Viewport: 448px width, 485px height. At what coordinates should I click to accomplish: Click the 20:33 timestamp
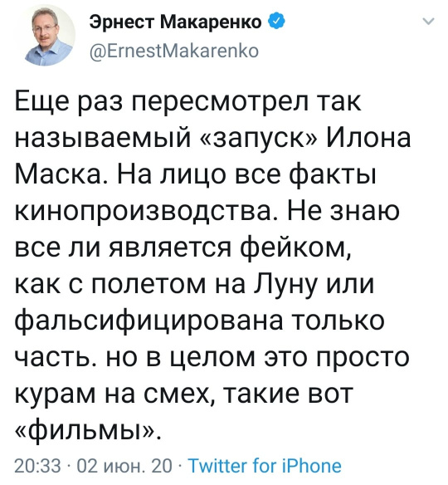click(x=37, y=466)
